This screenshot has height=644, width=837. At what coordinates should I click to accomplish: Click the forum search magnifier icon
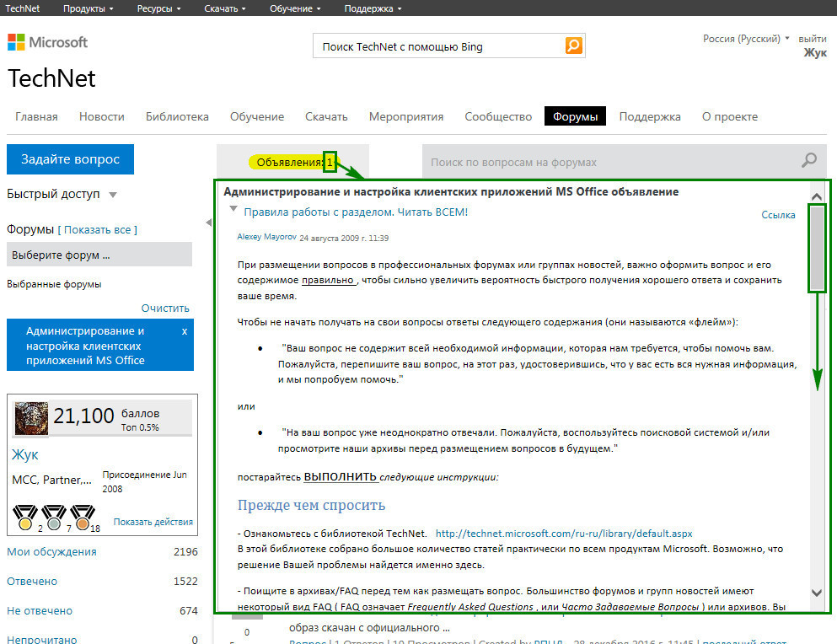(809, 159)
